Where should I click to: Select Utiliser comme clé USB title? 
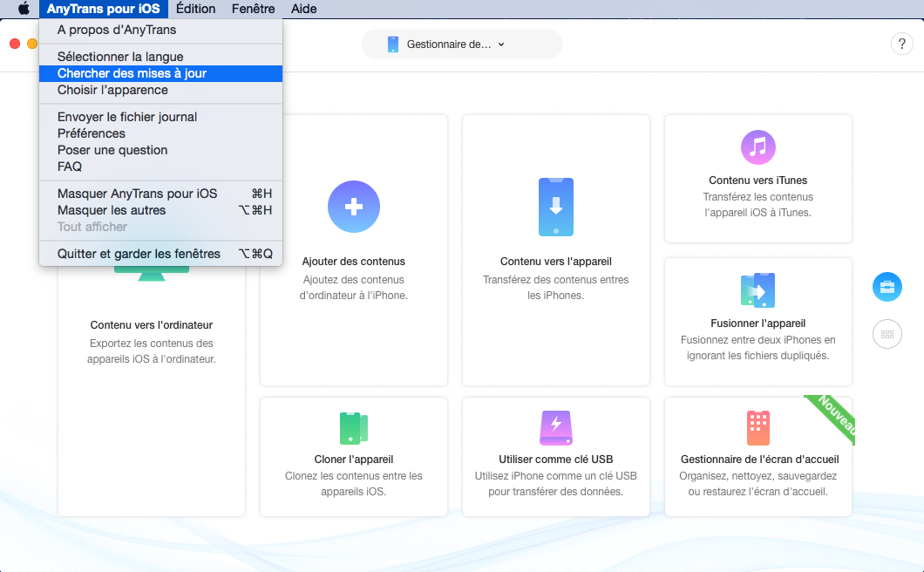555,460
